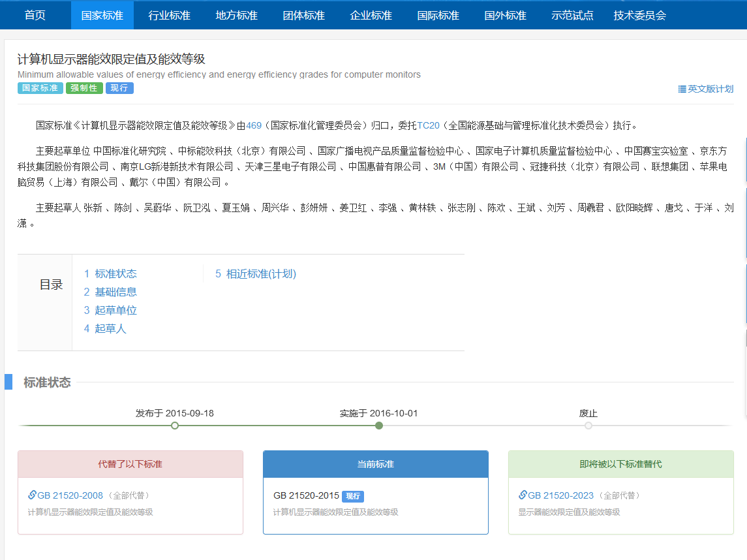Open the TC20 committee link
The width and height of the screenshot is (747, 560).
tap(429, 125)
